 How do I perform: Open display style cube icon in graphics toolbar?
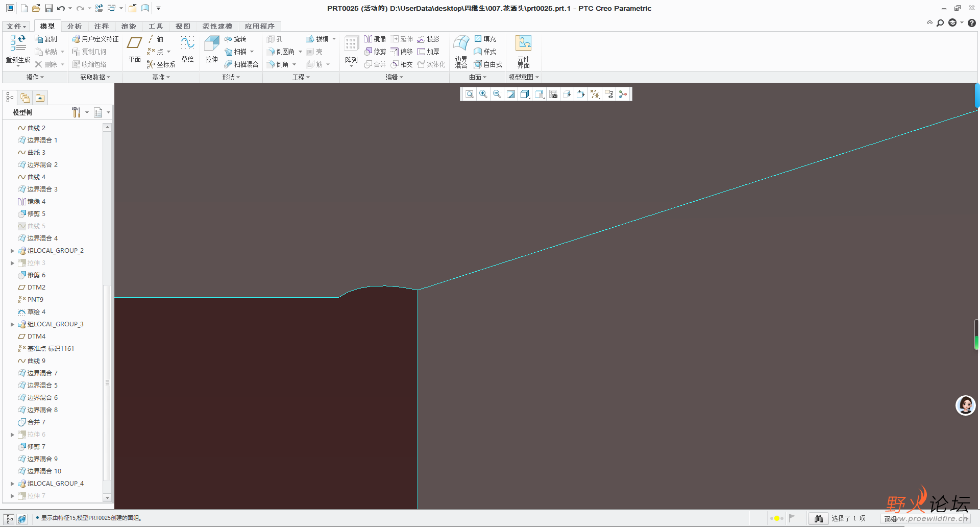[525, 94]
